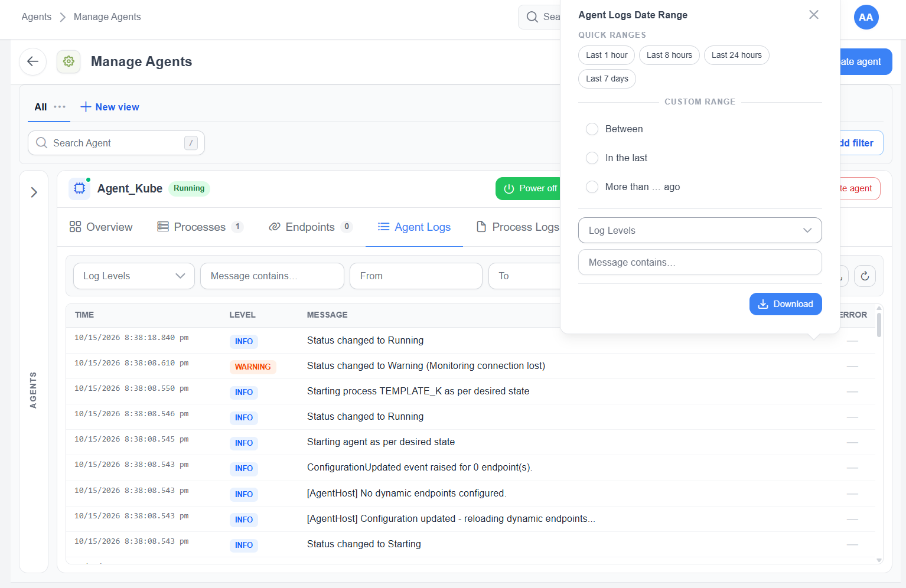Select the More than ... ago radio option
The image size is (906, 588).
(x=592, y=187)
